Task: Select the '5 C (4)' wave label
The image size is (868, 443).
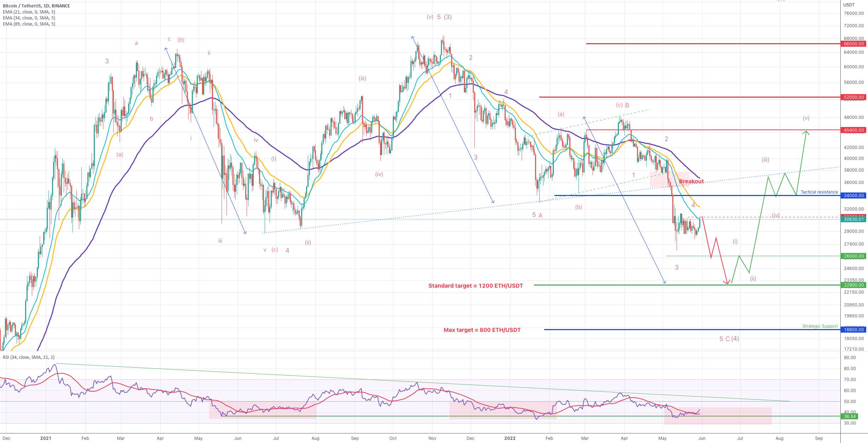Action: [729, 339]
